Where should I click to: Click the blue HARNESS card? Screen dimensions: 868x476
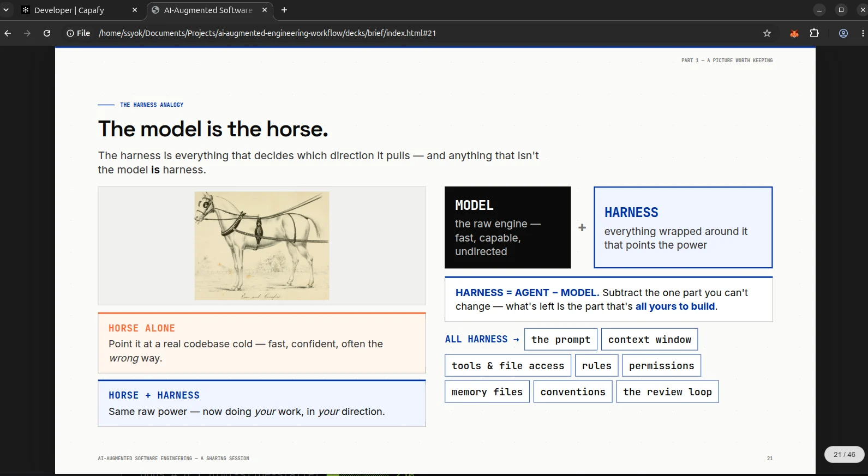point(683,227)
